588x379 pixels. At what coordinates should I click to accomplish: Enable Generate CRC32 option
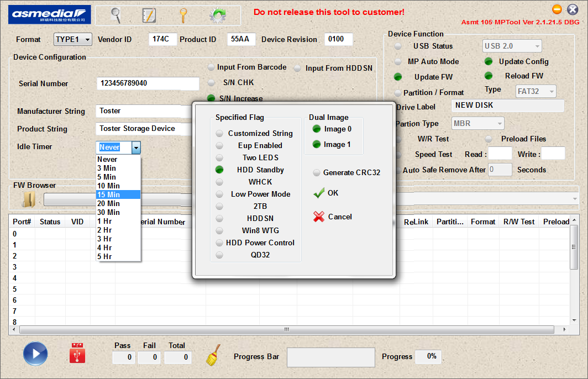point(317,172)
